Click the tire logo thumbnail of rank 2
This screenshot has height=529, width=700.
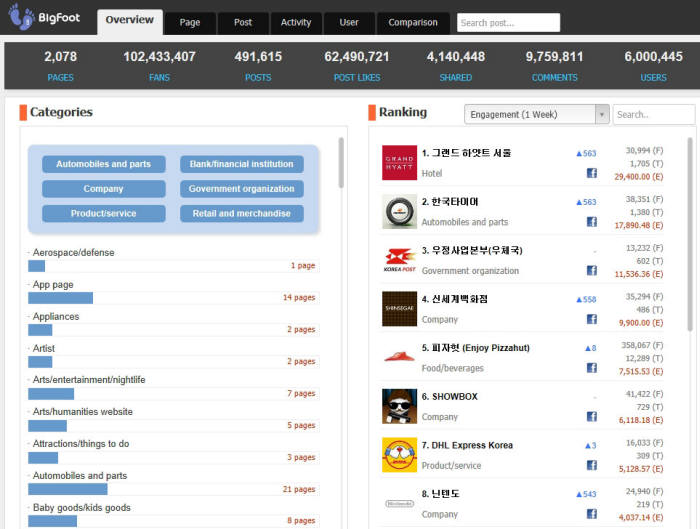(399, 211)
